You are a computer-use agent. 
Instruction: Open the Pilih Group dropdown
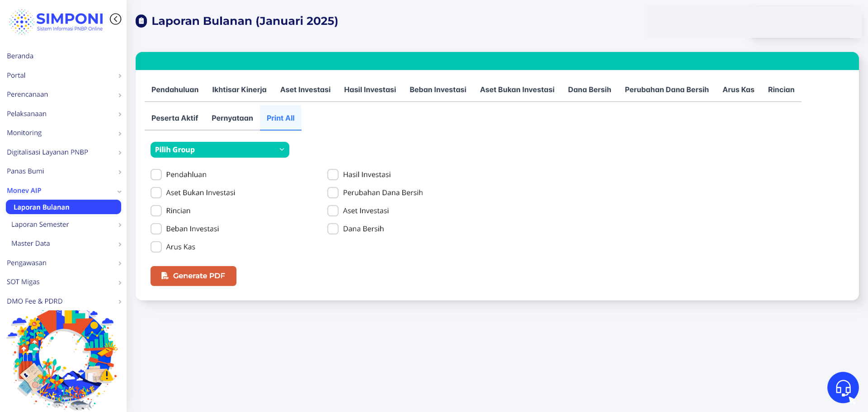(x=220, y=150)
